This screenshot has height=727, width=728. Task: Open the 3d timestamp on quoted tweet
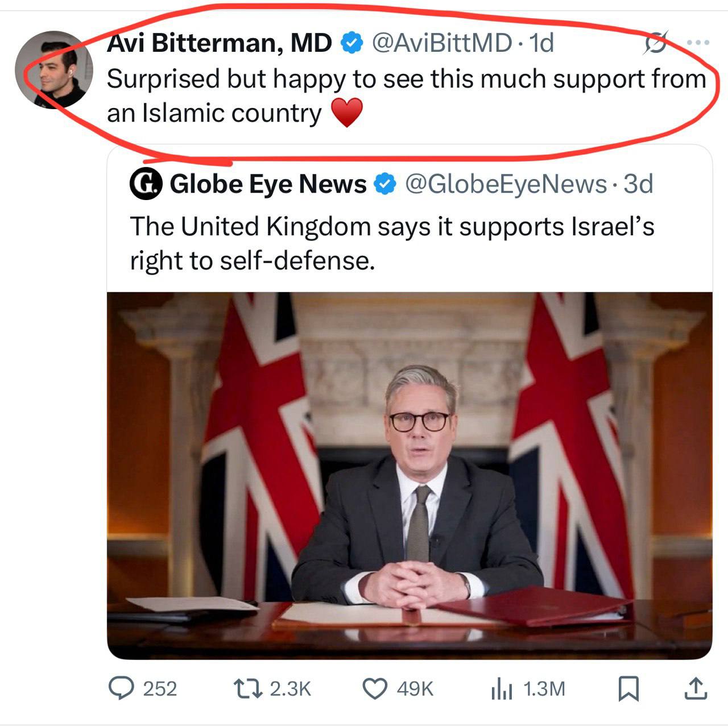tap(638, 184)
